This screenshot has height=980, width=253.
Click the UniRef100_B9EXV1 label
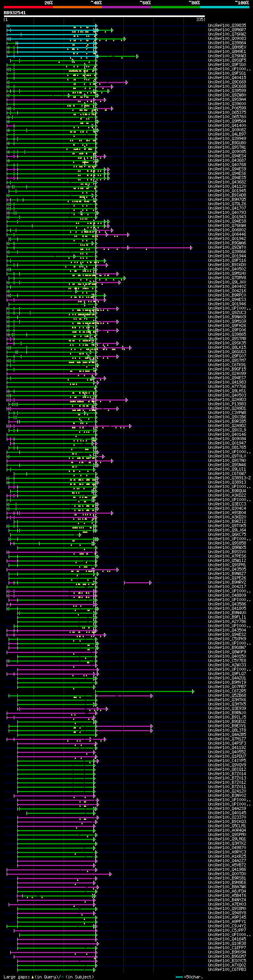click(227, 726)
